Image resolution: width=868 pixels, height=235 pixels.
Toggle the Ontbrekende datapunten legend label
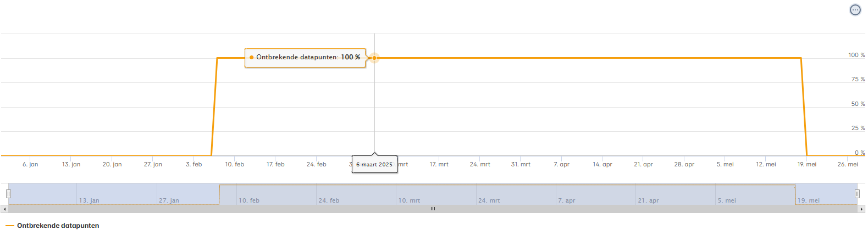pos(58,226)
